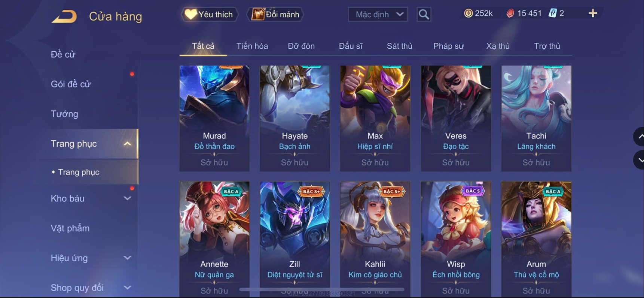The width and height of the screenshot is (644, 298).
Task: Click the blue ticket voucher icon
Action: tap(552, 13)
